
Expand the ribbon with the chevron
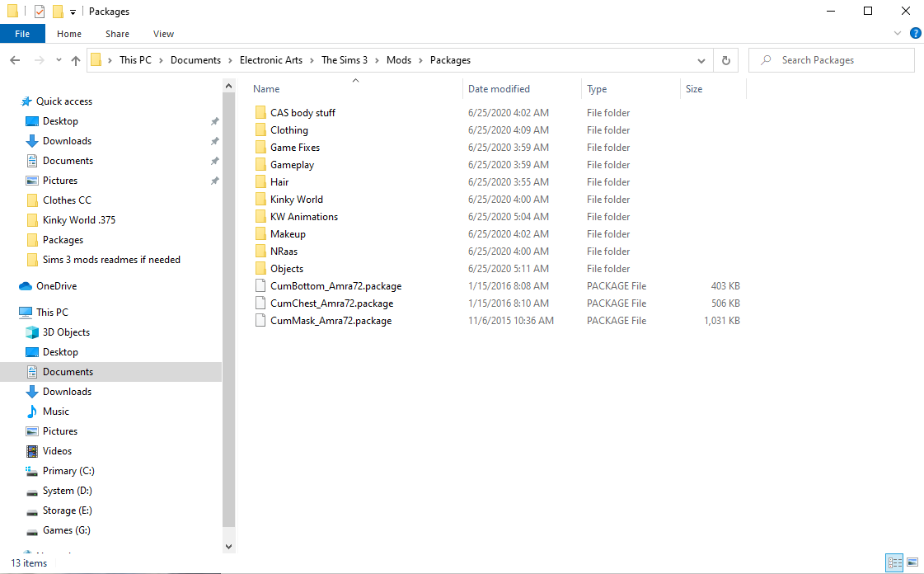click(x=898, y=34)
